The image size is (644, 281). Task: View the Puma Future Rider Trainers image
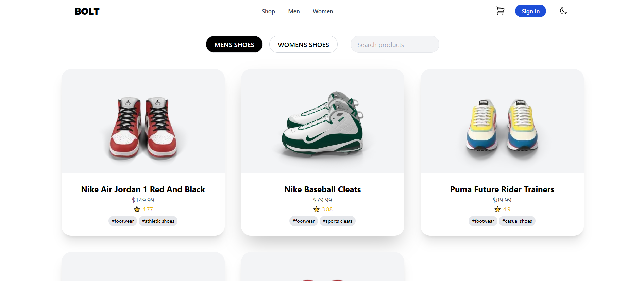click(x=502, y=121)
